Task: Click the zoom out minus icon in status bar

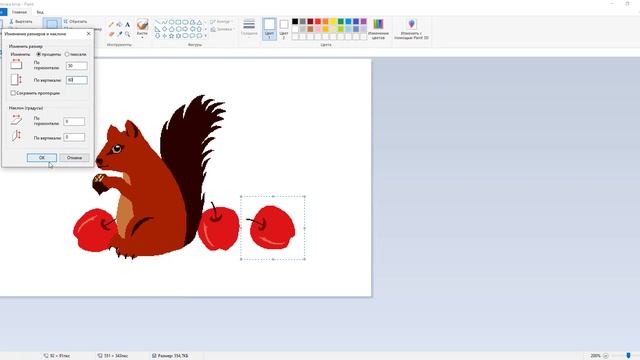Action: coord(606,356)
